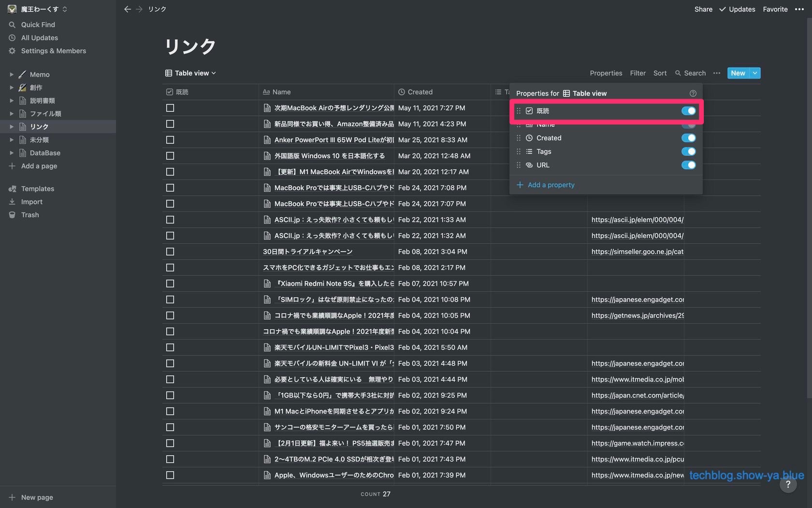This screenshot has height=508, width=812.
Task: Expand the Memo page in sidebar
Action: click(x=12, y=75)
